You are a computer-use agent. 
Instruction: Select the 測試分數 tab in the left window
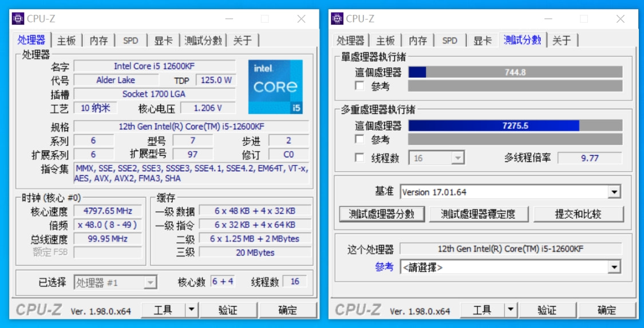pos(203,40)
